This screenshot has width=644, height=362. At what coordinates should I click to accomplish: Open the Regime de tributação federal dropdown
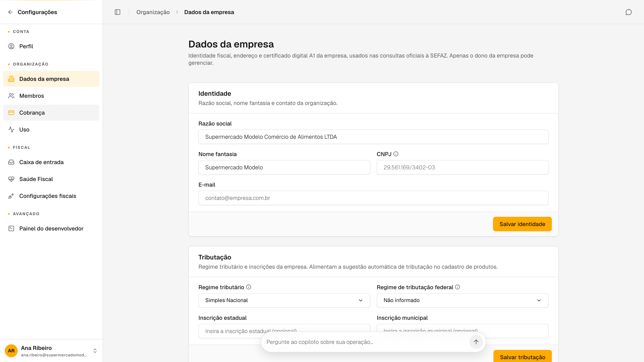coord(462,300)
